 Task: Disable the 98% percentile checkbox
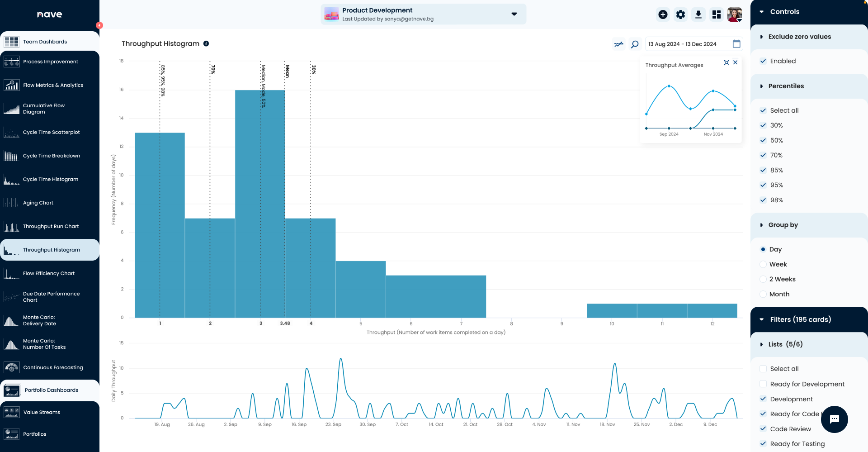764,200
